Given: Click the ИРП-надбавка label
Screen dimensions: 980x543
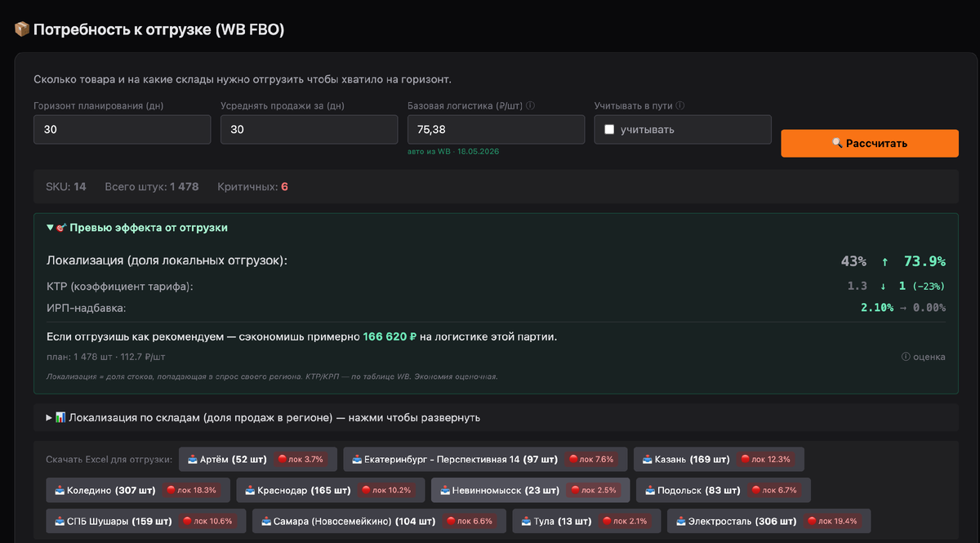Looking at the screenshot, I should pos(87,308).
